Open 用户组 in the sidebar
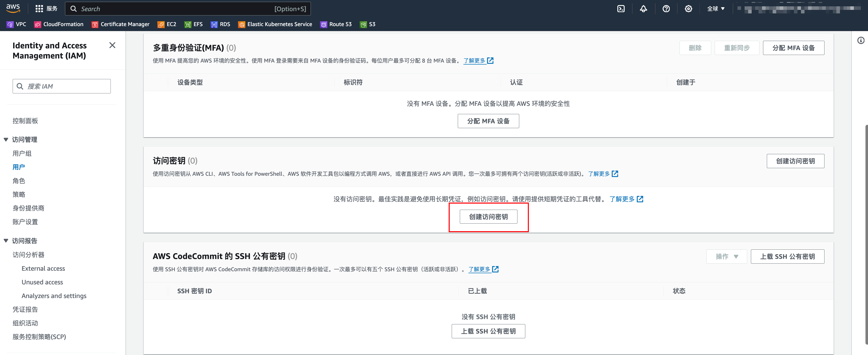The image size is (868, 355). [22, 153]
